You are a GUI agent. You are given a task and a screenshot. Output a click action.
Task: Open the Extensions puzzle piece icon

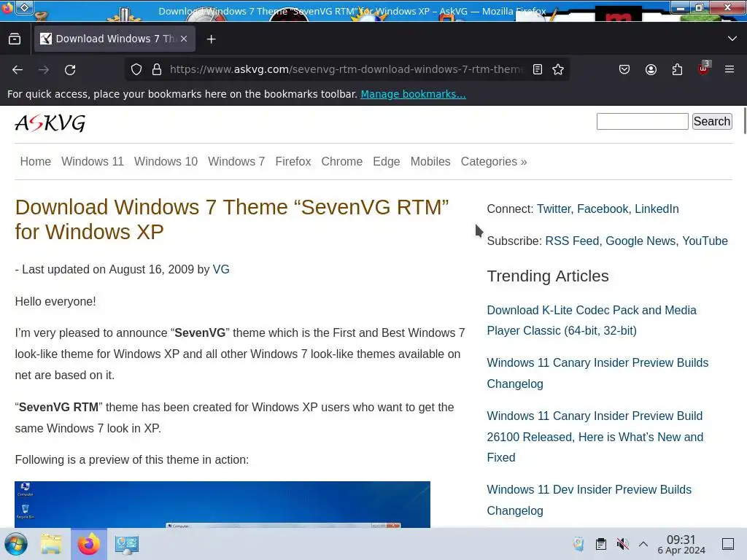[x=677, y=69]
